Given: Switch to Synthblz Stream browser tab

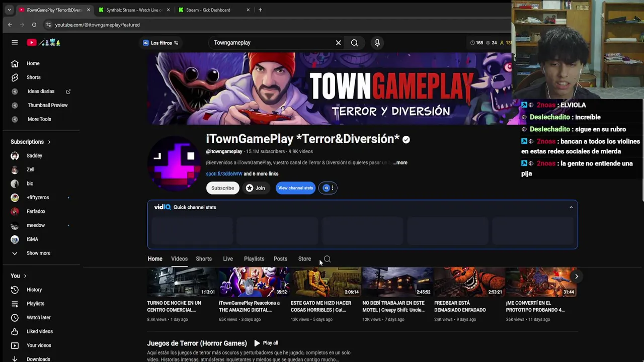Looking at the screenshot, I should [x=134, y=10].
